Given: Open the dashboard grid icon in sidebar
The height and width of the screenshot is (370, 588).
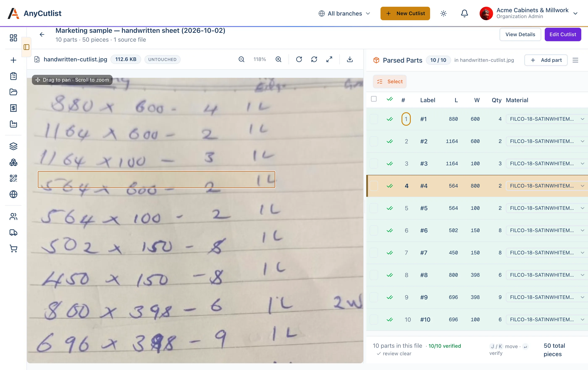Looking at the screenshot, I should pos(13,38).
